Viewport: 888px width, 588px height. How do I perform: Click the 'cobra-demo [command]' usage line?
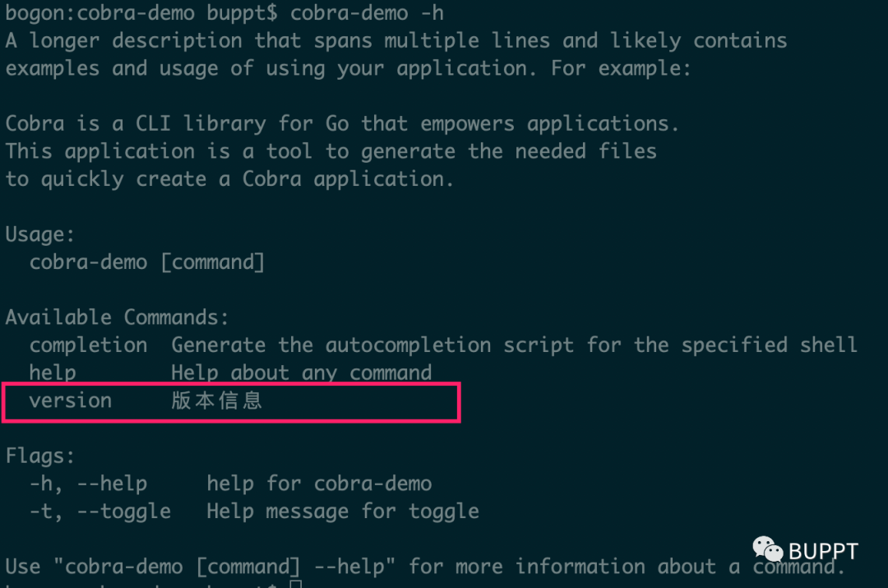[146, 262]
